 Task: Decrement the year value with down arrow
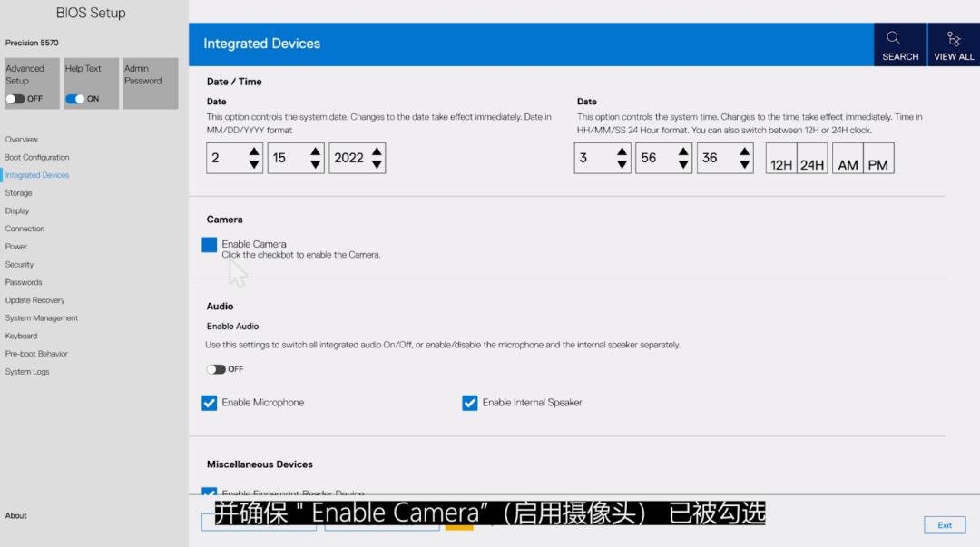tap(377, 164)
